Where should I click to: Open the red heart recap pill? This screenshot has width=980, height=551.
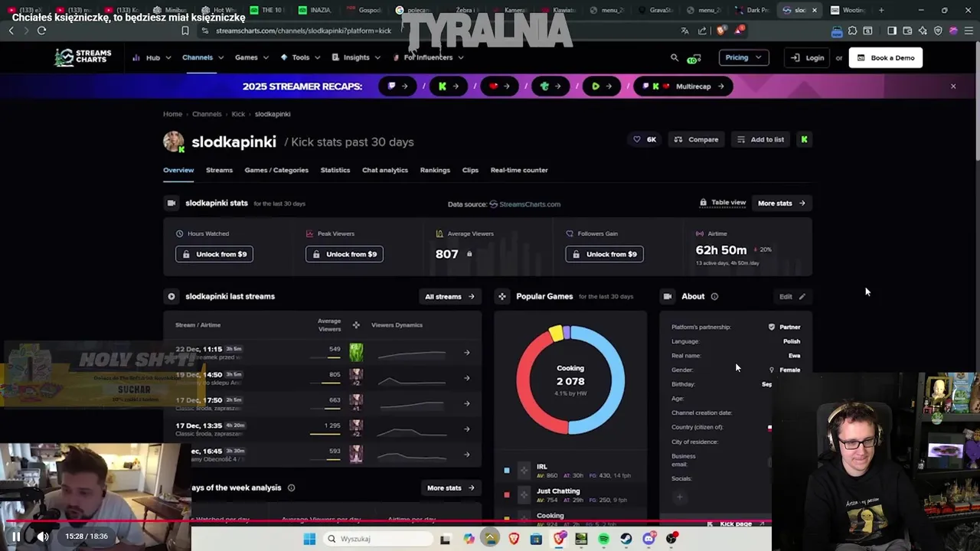point(499,86)
